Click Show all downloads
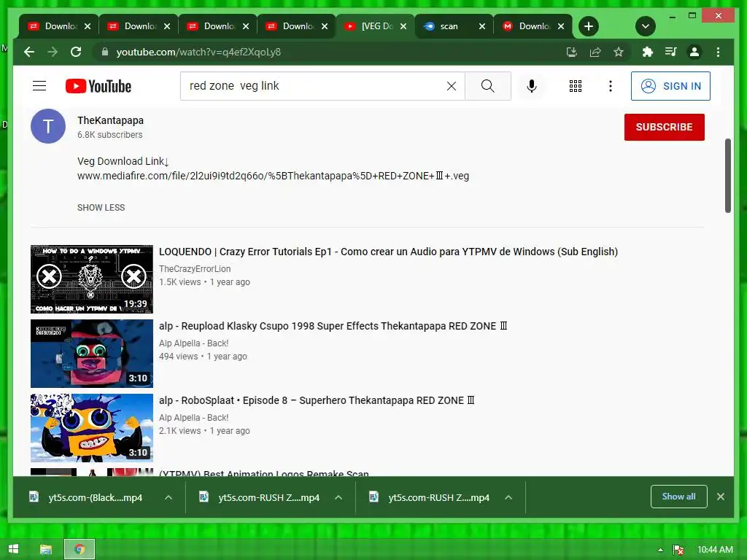747x560 pixels. [678, 497]
